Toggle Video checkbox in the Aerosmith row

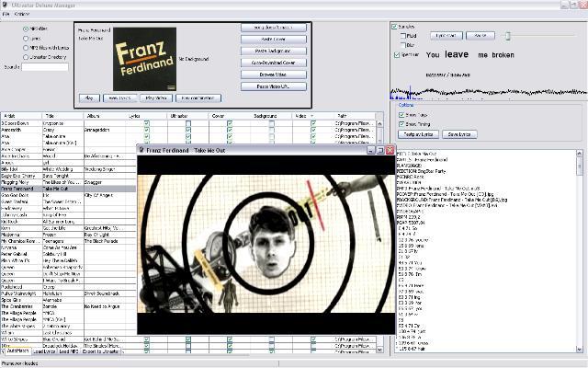click(313, 130)
